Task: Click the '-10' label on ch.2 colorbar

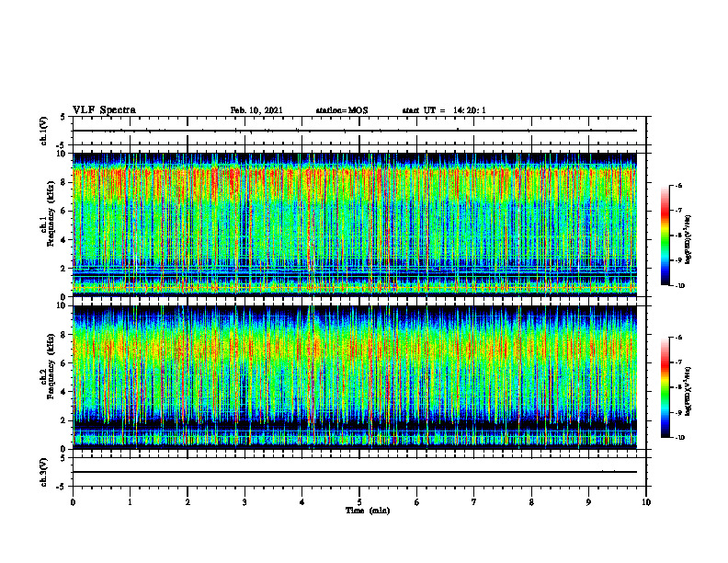Action: pos(679,438)
